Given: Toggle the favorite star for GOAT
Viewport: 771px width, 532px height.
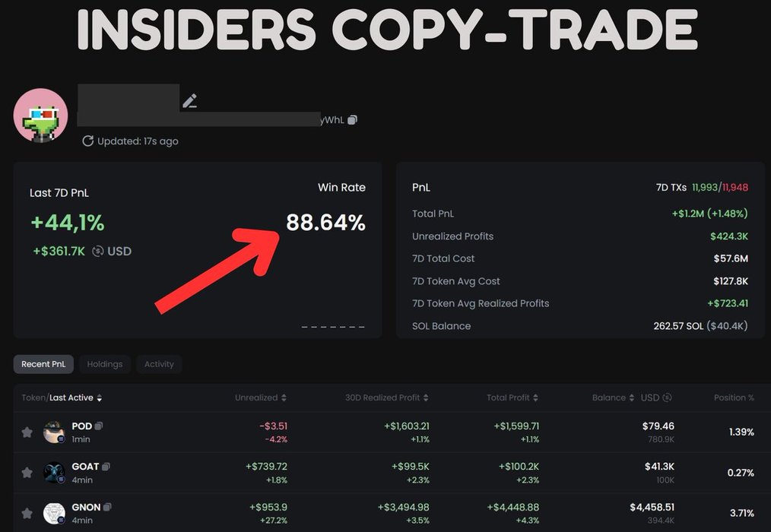Looking at the screenshot, I should (27, 473).
